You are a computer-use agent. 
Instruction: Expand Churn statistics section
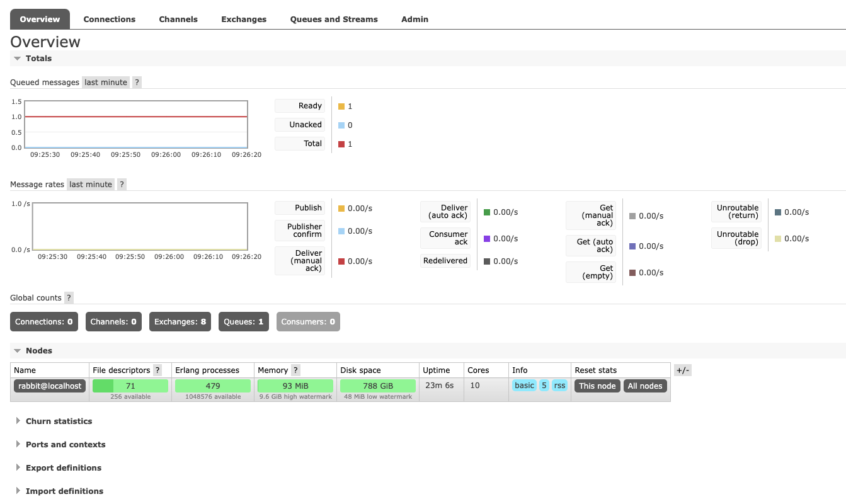coord(59,421)
